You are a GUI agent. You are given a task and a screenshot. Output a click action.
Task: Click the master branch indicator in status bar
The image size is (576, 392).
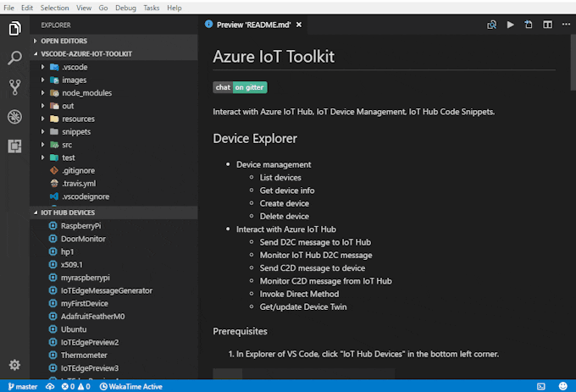click(x=23, y=386)
